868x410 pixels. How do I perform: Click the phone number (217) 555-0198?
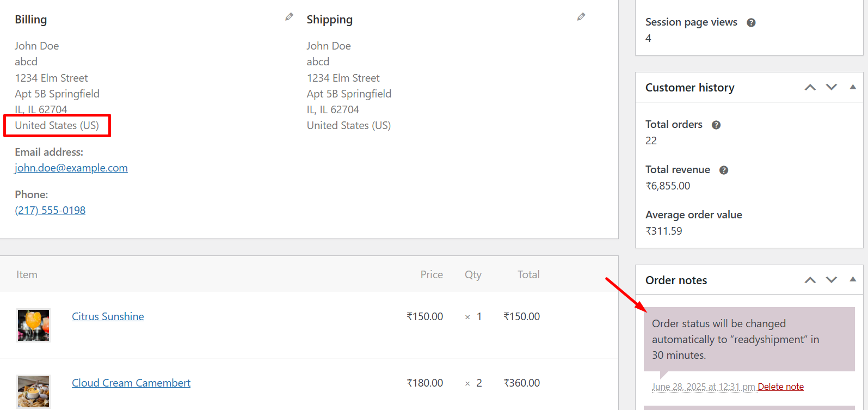(50, 210)
